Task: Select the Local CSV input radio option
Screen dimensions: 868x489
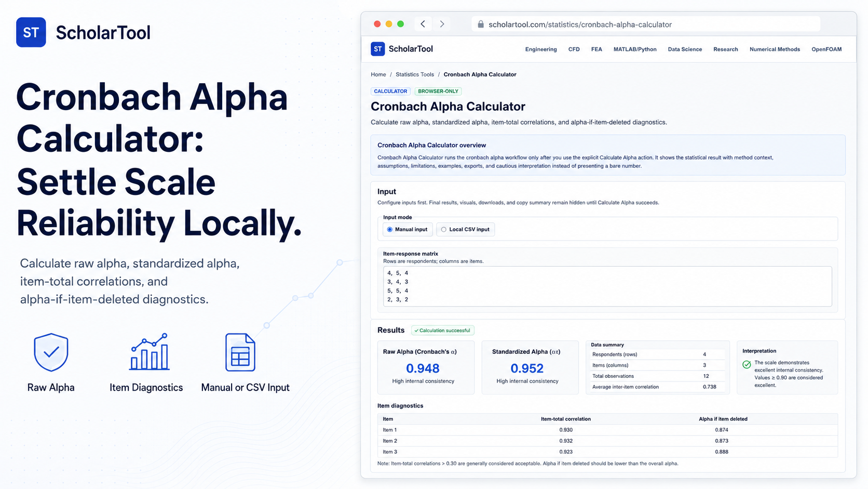Action: [465, 230]
